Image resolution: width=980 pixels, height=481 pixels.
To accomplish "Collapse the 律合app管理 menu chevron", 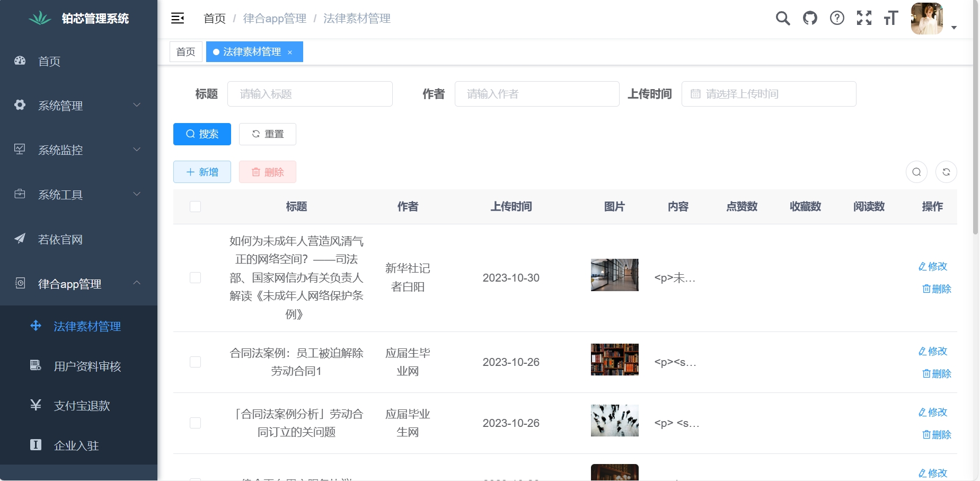I will click(137, 283).
